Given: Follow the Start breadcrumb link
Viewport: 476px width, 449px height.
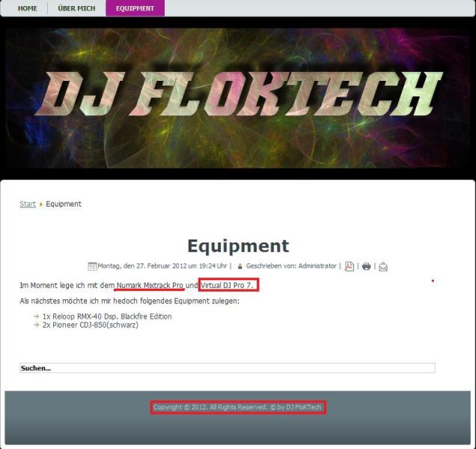Looking at the screenshot, I should pos(28,204).
